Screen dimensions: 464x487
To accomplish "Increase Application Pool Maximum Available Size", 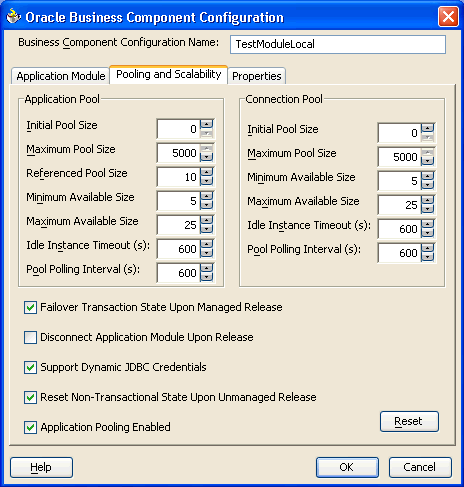I will click(x=207, y=220).
